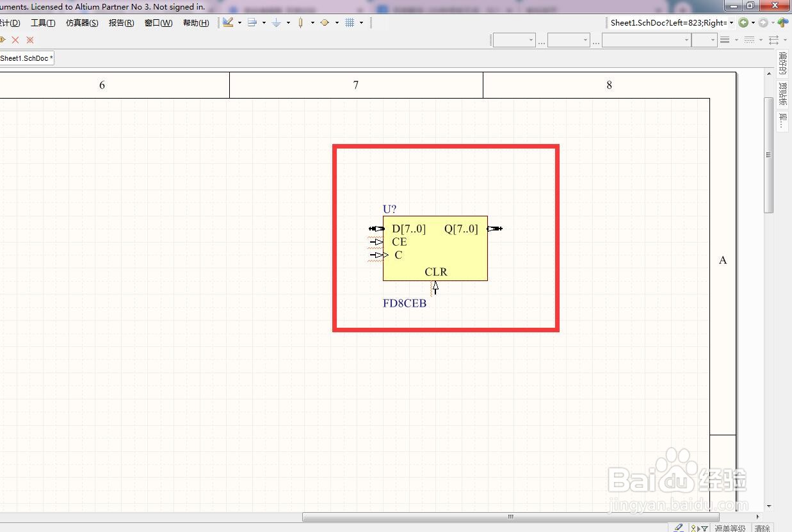
Task: Open the 窗口(W) menu
Action: pyautogui.click(x=158, y=22)
